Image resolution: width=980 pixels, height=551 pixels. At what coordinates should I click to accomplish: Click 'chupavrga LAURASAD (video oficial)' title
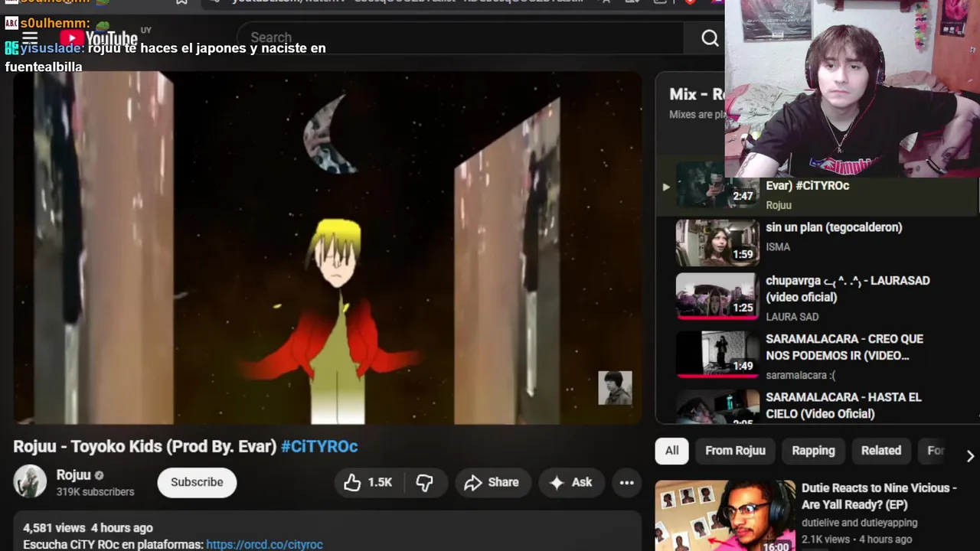click(x=848, y=289)
